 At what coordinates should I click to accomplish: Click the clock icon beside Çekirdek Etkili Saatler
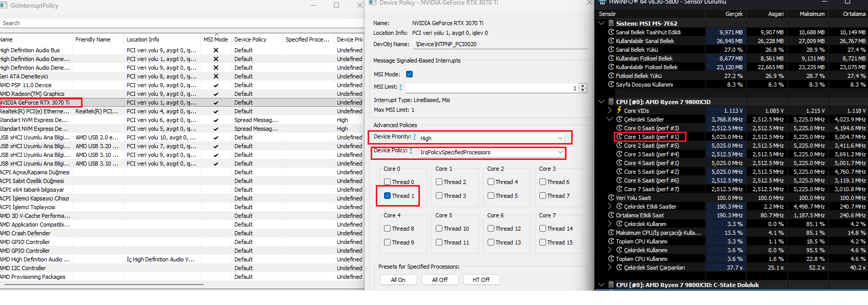619,207
